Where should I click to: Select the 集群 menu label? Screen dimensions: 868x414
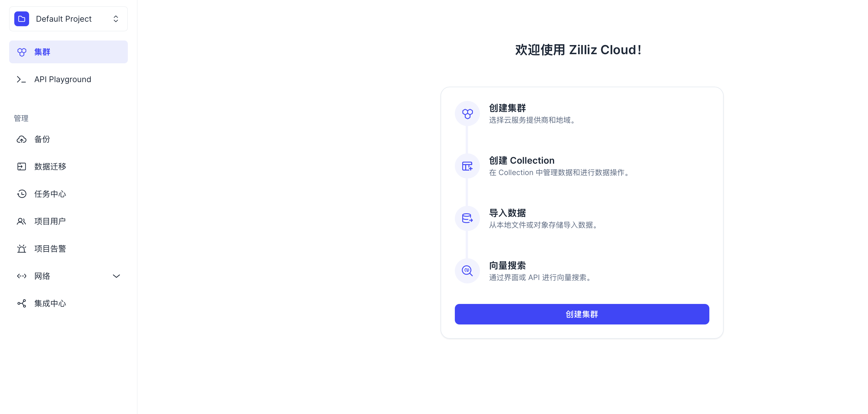click(43, 52)
